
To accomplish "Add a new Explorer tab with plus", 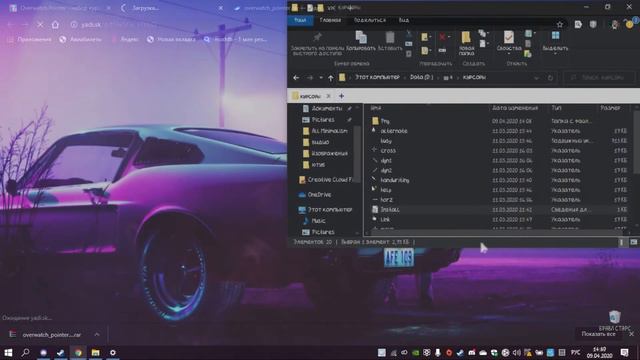I will tap(342, 96).
